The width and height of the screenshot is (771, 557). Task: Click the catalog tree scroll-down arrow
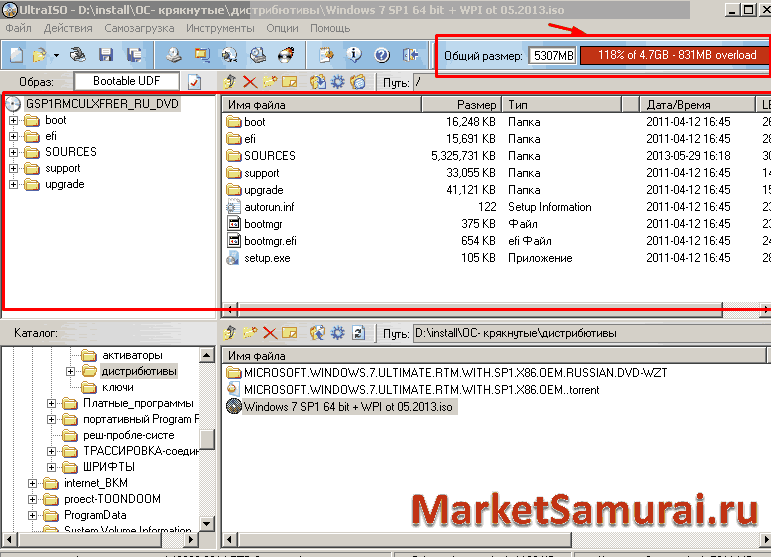click(207, 524)
